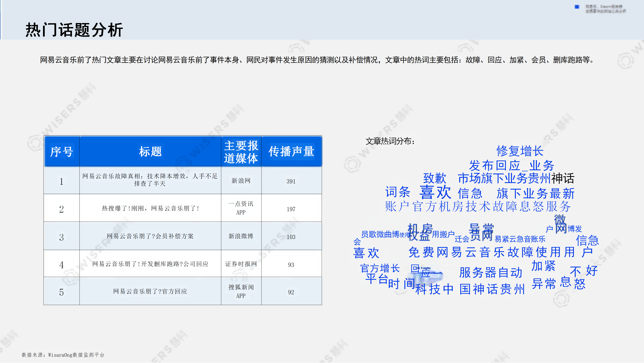Click the line 科技中国神话贵州

(470, 289)
